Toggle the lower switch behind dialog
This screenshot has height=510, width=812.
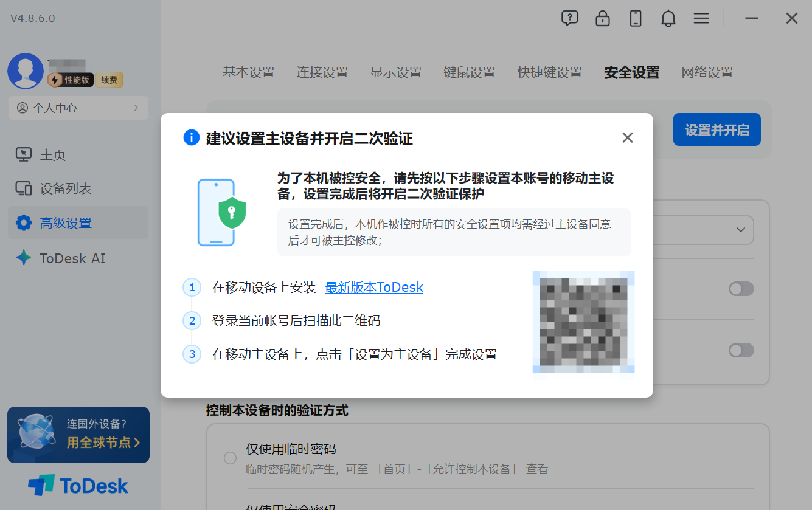pyautogui.click(x=741, y=350)
